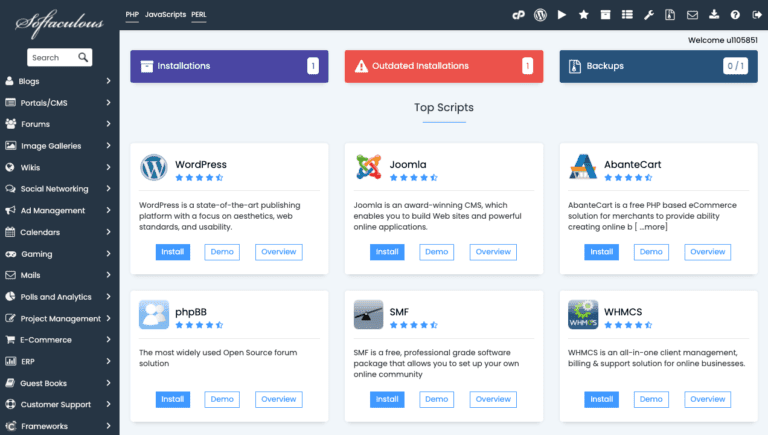The image size is (768, 435).
Task: Open the WHMCS overview
Action: click(x=708, y=399)
